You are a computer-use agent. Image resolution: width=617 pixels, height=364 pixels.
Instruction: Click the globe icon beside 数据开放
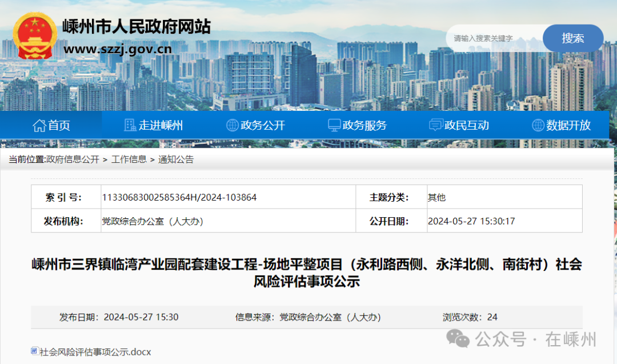tap(538, 125)
